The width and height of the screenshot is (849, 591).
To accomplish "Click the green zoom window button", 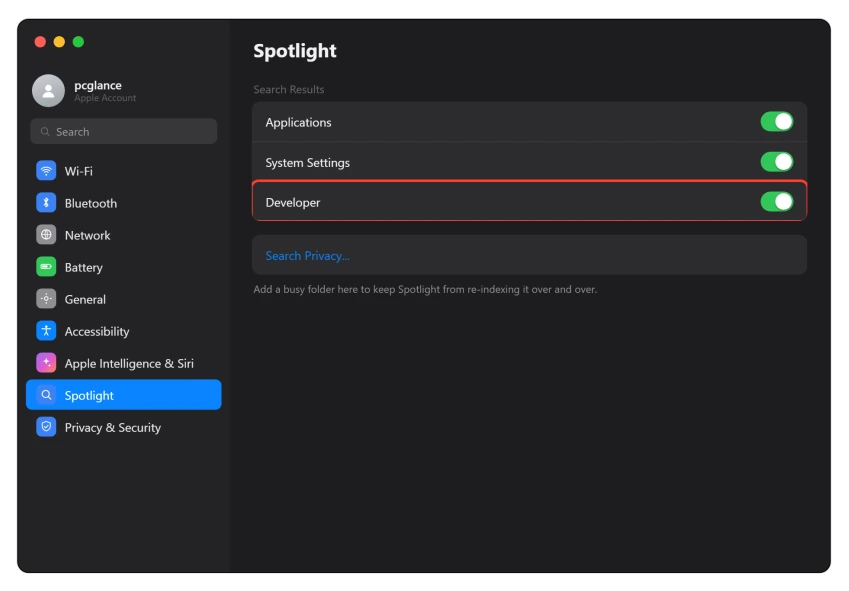I will [x=79, y=42].
